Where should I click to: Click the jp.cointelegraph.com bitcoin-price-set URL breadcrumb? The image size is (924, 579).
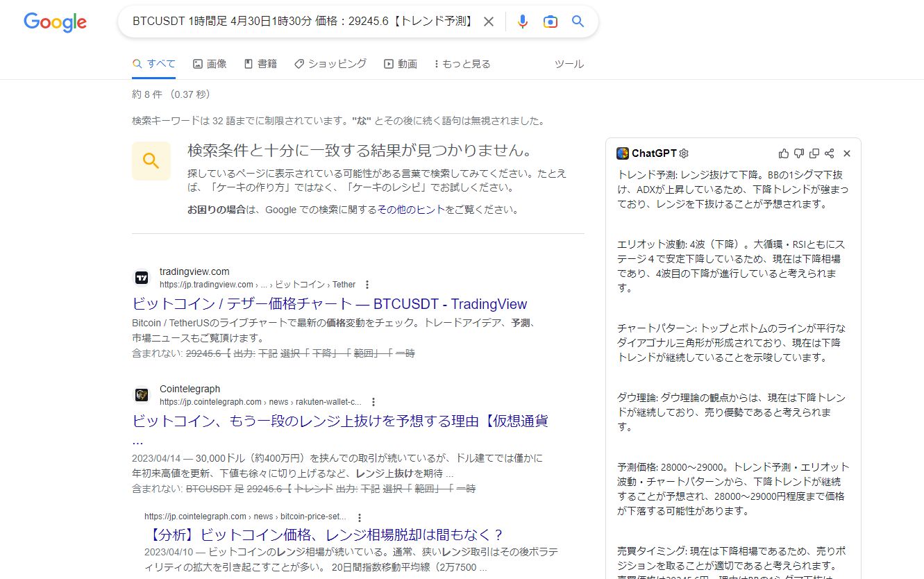click(245, 517)
